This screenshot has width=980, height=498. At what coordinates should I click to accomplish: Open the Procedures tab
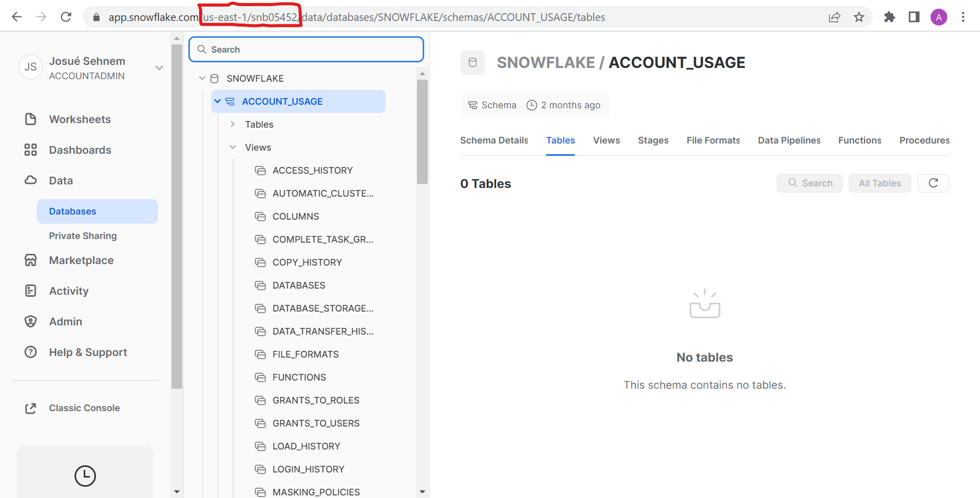pyautogui.click(x=924, y=140)
